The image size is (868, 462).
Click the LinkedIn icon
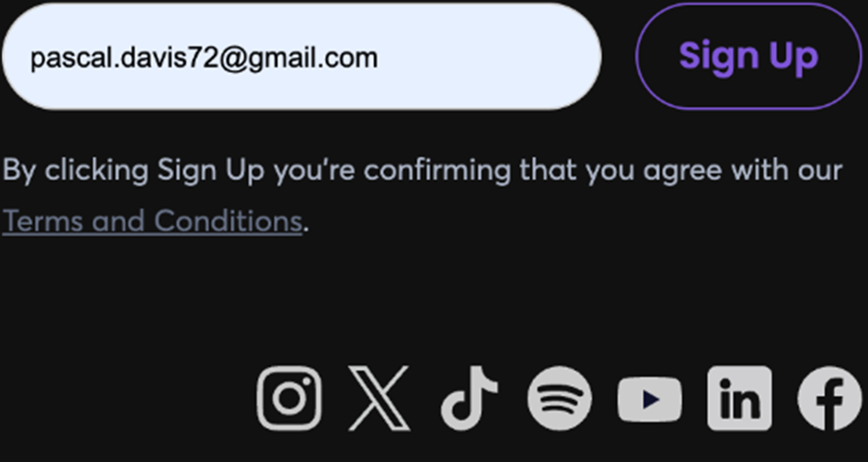click(x=739, y=398)
